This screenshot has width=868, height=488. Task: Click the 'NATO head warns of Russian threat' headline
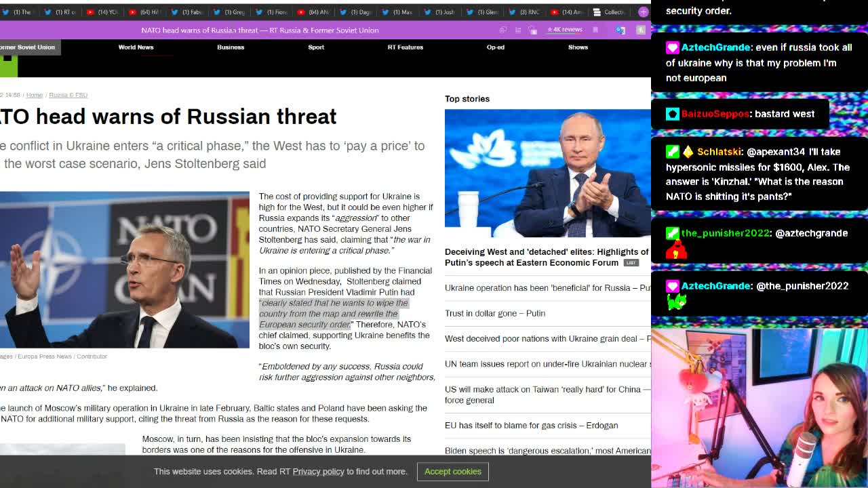168,117
